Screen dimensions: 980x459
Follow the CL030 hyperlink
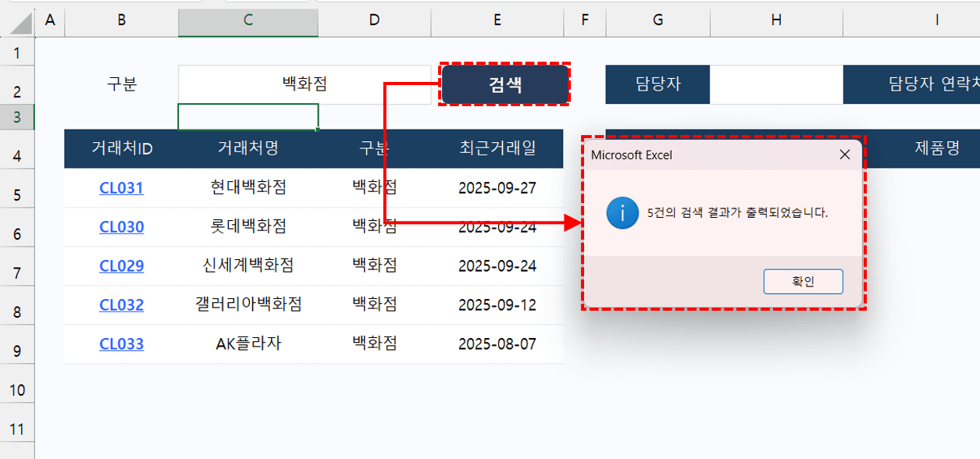[121, 227]
